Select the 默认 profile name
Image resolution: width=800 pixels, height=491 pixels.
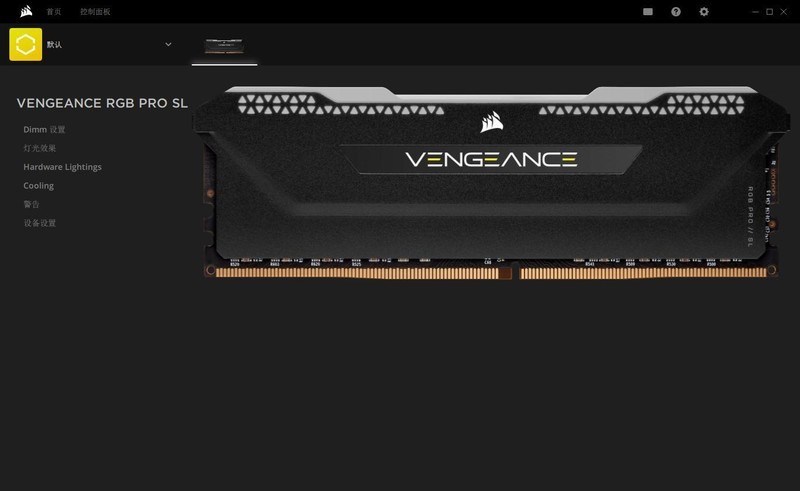point(54,45)
